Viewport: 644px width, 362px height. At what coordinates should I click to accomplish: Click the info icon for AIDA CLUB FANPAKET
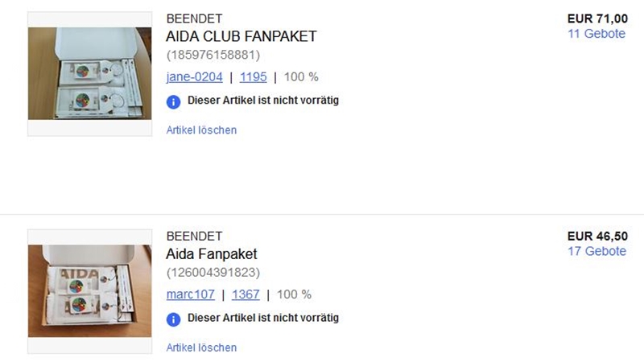[173, 101]
